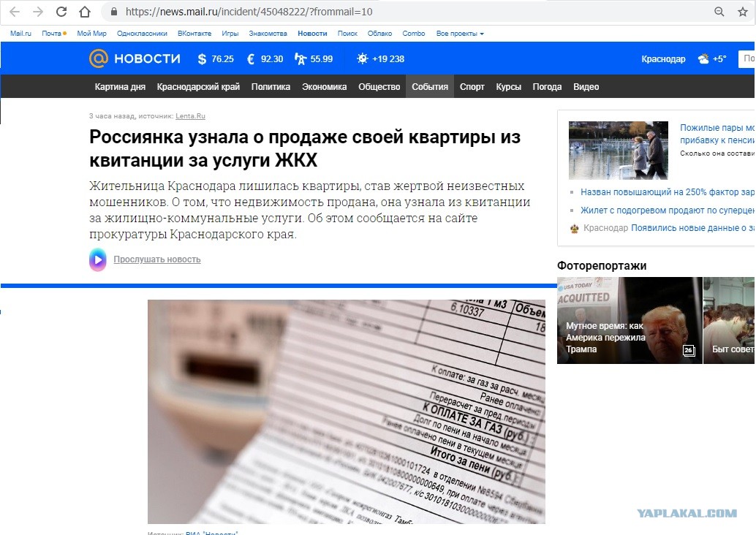Click the euro exchange rate 92.30
The image size is (756, 535).
pyautogui.click(x=265, y=58)
